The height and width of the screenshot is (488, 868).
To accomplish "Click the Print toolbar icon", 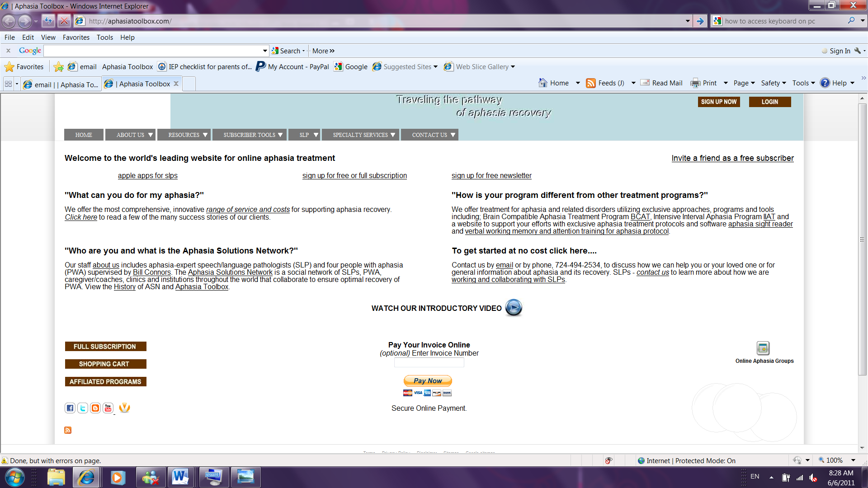I will click(x=695, y=83).
